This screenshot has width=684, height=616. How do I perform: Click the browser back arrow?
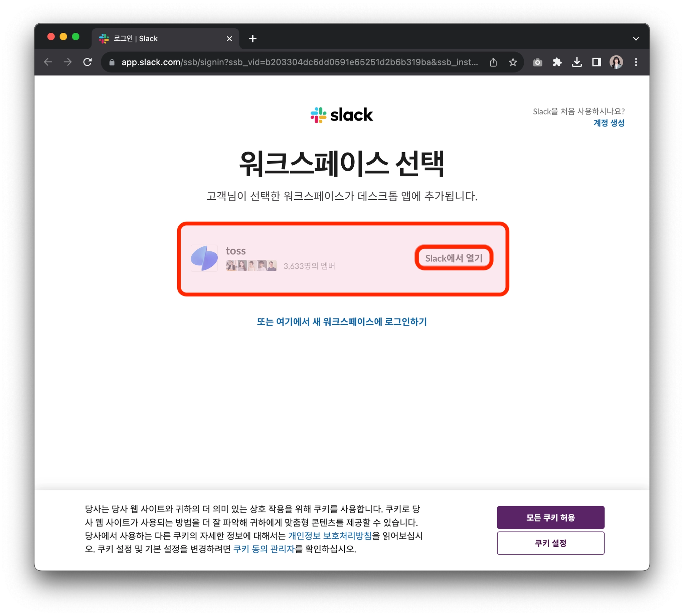[x=48, y=62]
